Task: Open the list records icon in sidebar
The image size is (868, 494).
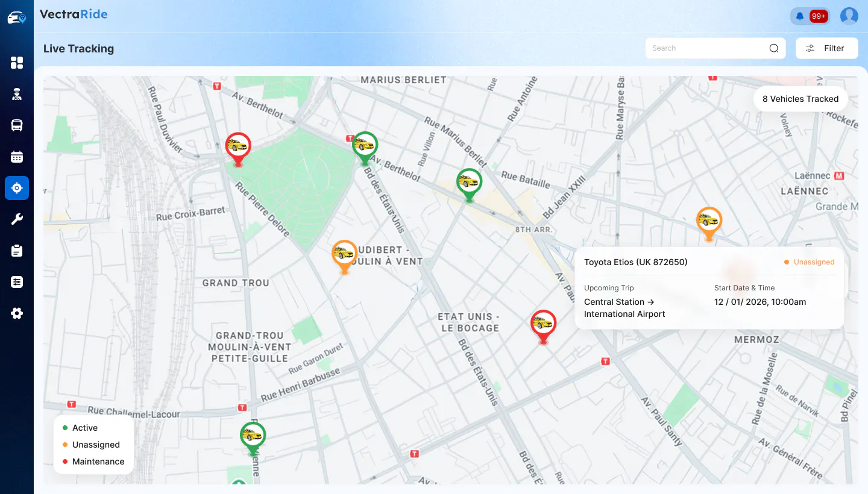Action: pyautogui.click(x=17, y=282)
